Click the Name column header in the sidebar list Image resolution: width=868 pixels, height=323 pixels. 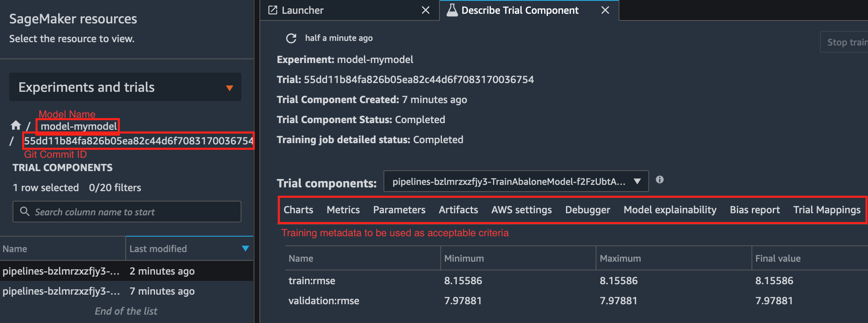tap(63, 249)
